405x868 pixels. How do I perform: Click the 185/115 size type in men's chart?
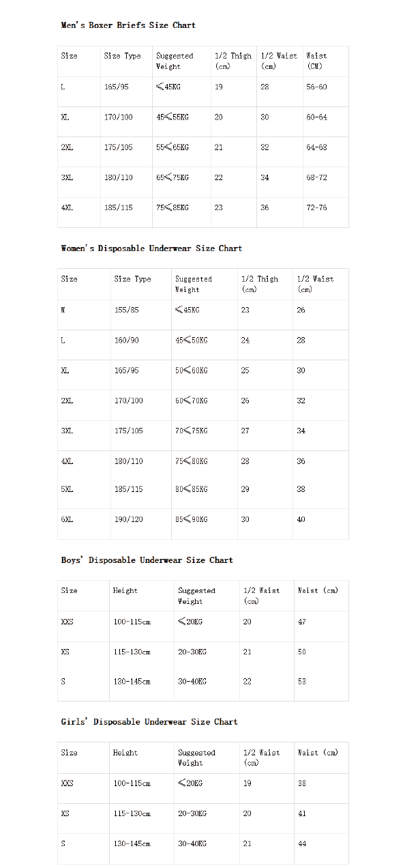(x=119, y=207)
